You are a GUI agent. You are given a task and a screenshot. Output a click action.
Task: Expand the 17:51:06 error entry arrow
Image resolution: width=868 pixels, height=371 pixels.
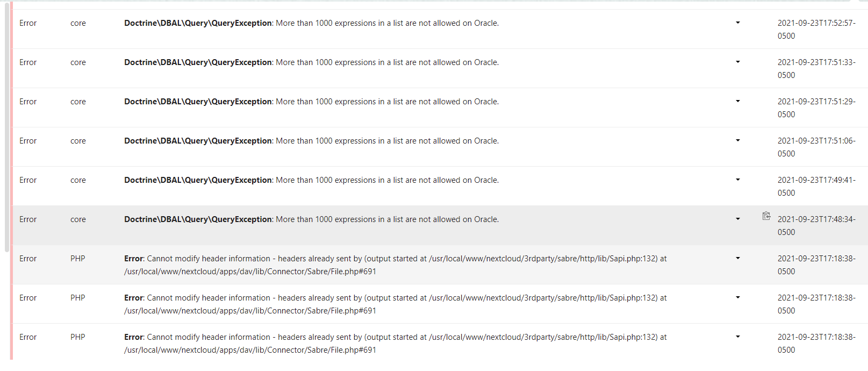[737, 141]
